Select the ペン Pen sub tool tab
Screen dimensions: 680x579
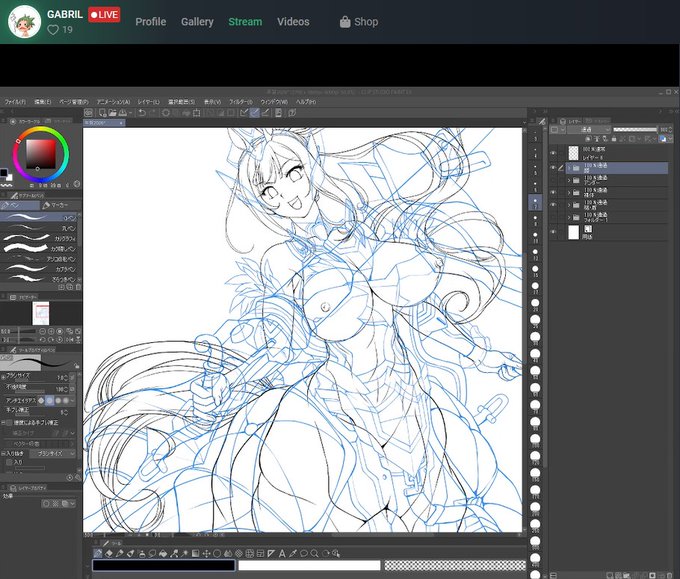pyautogui.click(x=20, y=205)
